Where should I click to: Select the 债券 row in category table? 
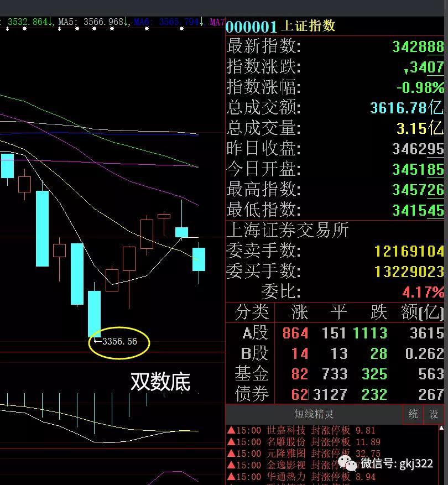coord(335,394)
